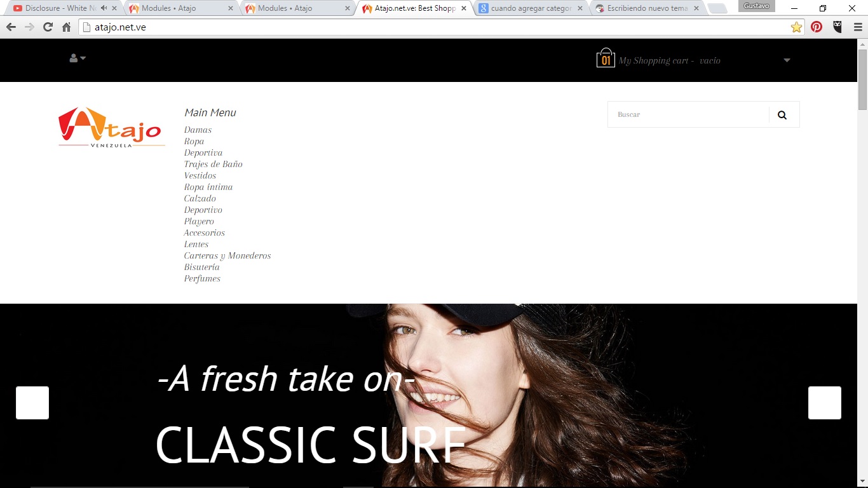868x488 pixels.
Task: Open the Vestidos category link
Action: click(200, 175)
